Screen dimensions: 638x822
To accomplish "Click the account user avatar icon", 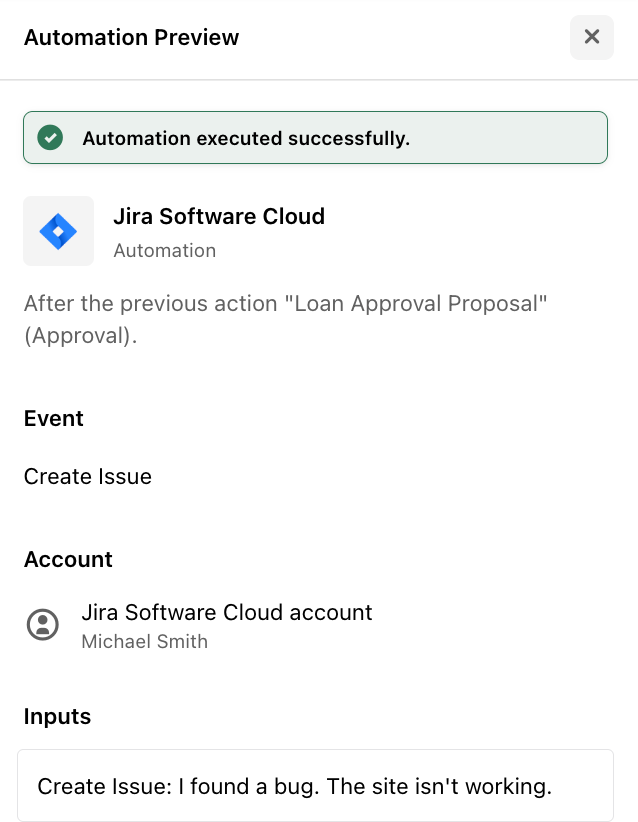I will click(42, 625).
